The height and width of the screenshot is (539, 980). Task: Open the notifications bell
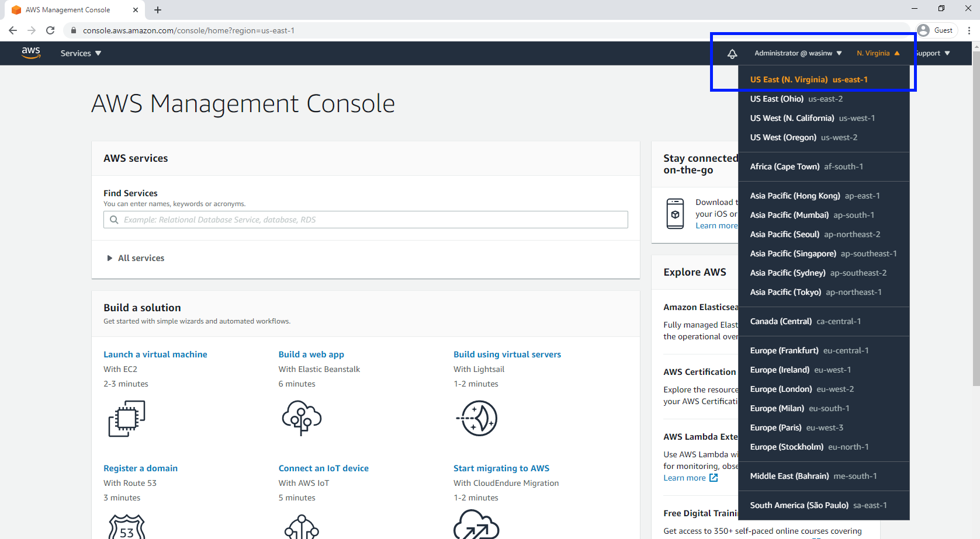732,53
